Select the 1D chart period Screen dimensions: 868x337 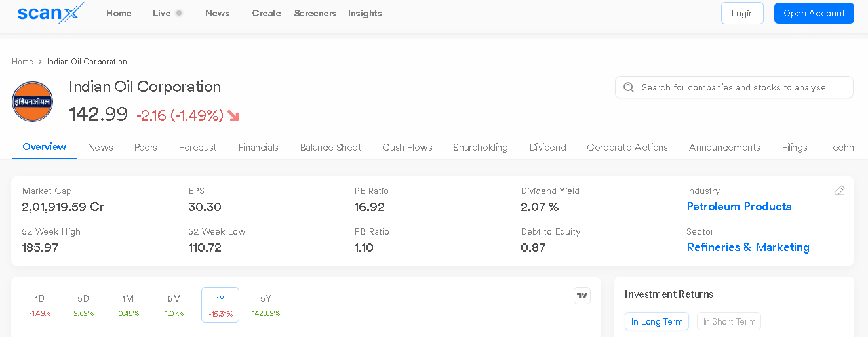39,305
